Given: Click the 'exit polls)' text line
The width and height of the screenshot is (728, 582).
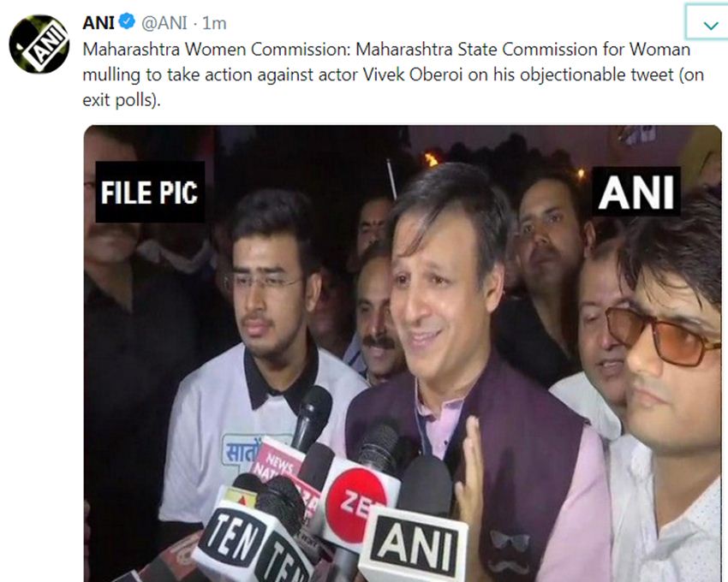Looking at the screenshot, I should tap(121, 100).
